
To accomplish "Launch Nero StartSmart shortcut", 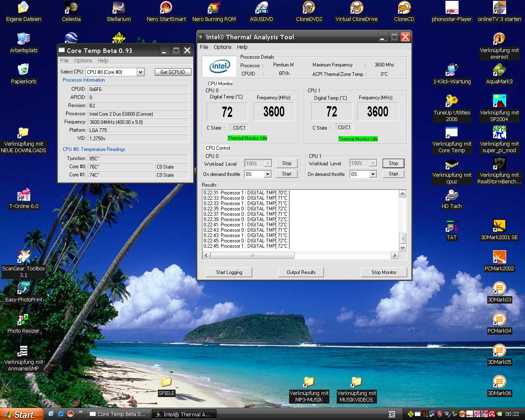I will tap(166, 11).
